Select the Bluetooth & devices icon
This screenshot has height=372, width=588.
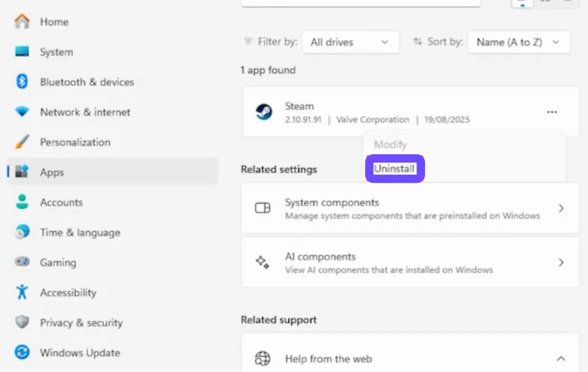point(22,82)
